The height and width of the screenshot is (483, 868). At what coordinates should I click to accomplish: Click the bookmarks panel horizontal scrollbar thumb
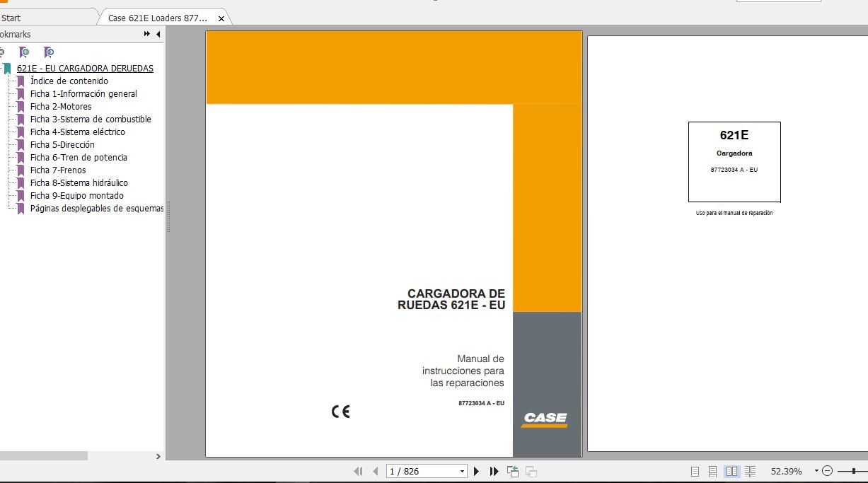click(43, 457)
